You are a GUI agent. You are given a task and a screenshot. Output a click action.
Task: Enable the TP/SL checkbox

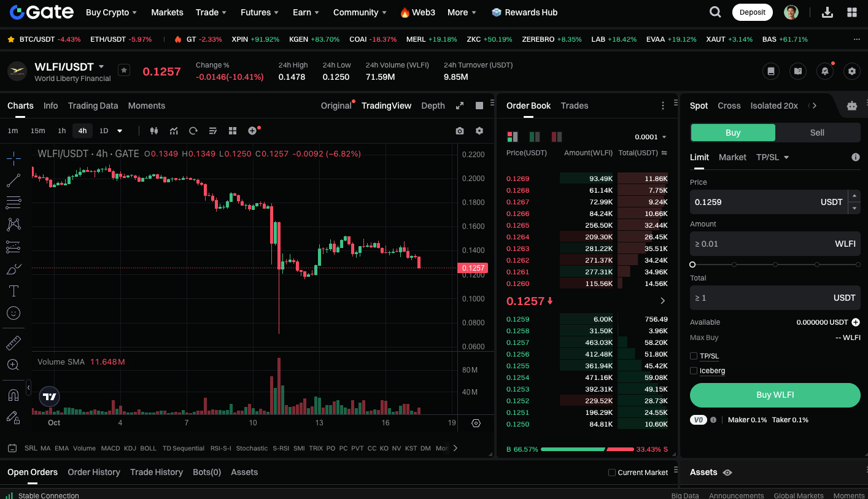[x=694, y=356]
